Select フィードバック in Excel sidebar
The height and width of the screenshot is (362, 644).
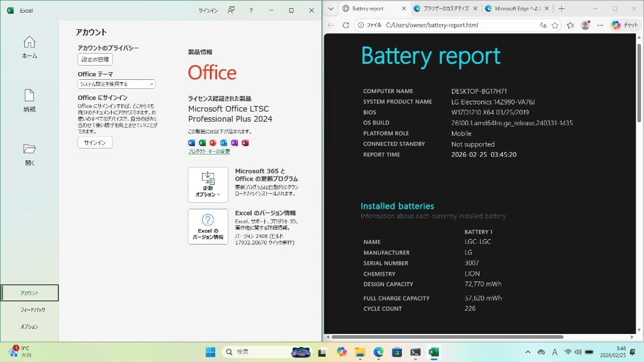pyautogui.click(x=32, y=310)
